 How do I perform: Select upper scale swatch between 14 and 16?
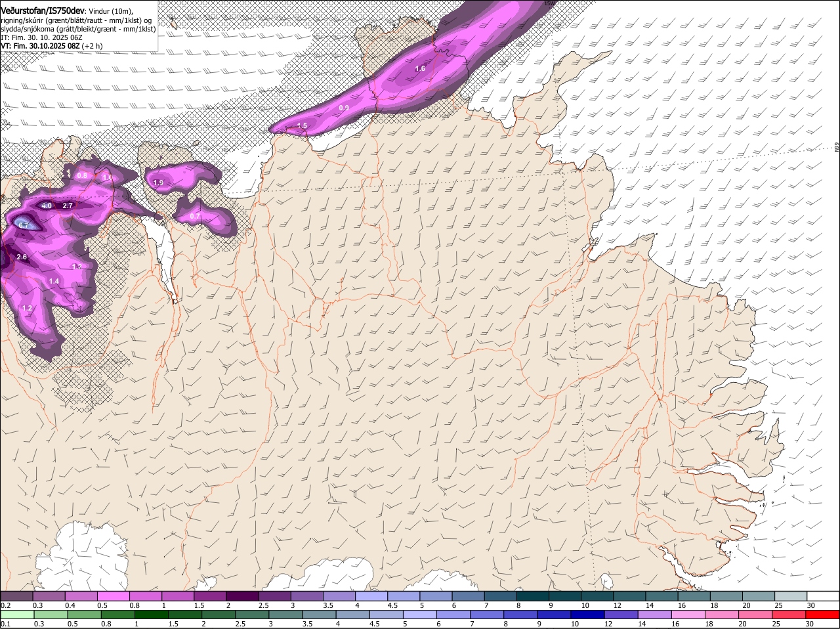coord(663,596)
